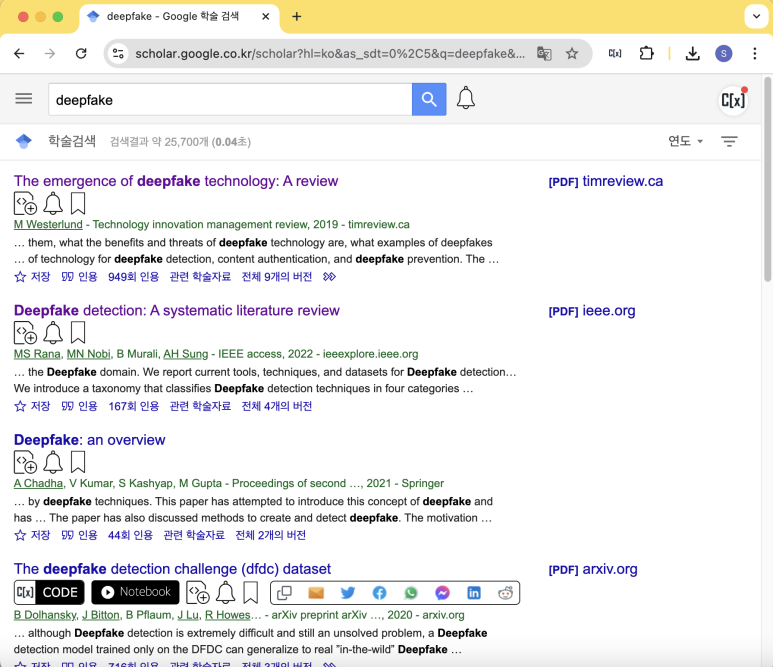
Task: Open author M Westerlund's profile
Action: (48, 225)
